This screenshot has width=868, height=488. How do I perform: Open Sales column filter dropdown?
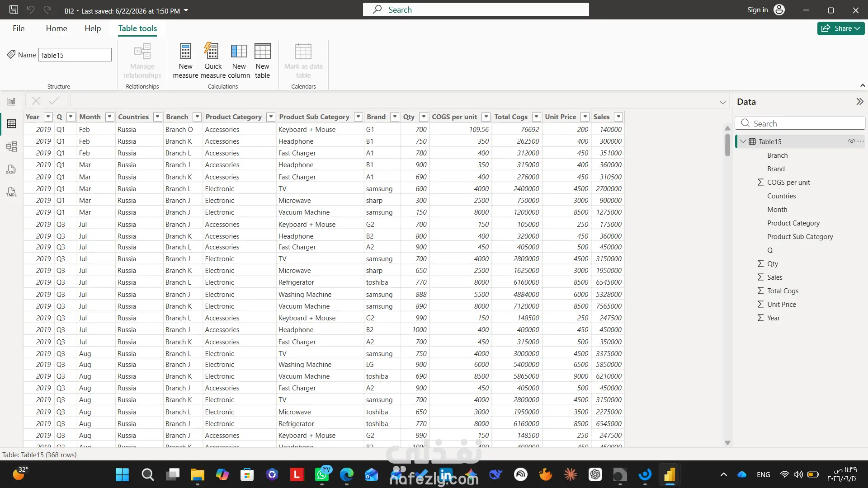point(619,117)
